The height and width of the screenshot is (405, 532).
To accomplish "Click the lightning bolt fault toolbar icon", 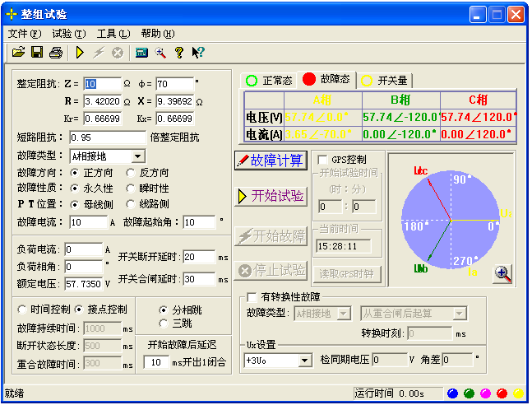I will [99, 53].
